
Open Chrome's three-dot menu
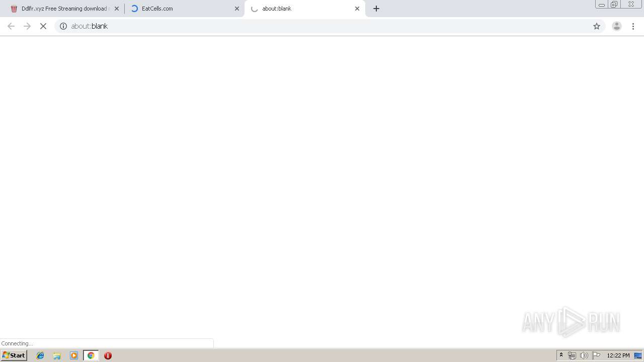(633, 26)
